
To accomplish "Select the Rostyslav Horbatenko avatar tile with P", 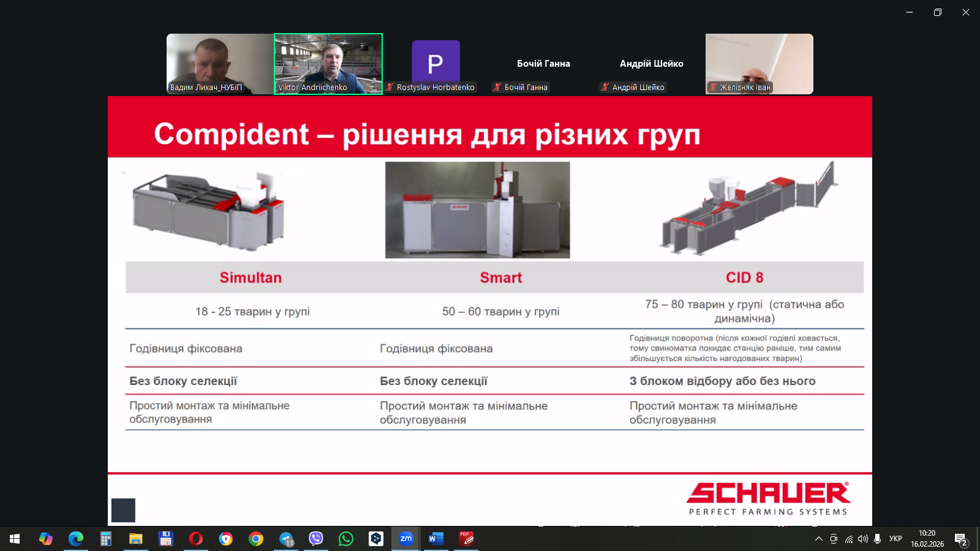I will pos(436,64).
